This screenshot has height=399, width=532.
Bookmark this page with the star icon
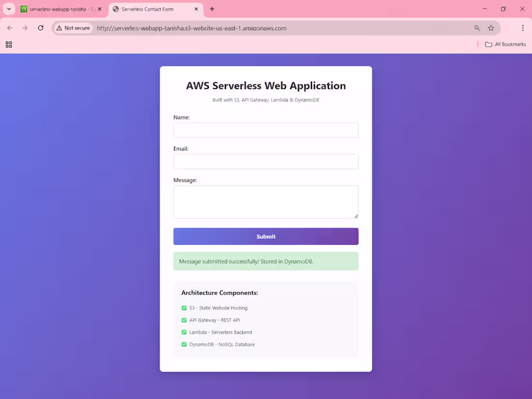[x=491, y=28]
